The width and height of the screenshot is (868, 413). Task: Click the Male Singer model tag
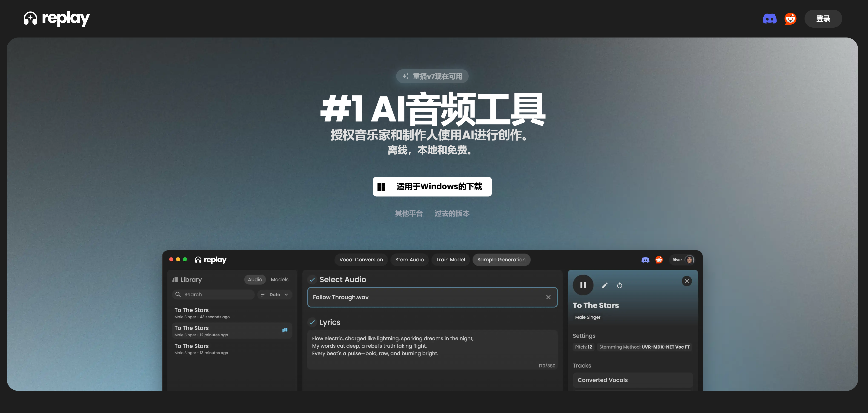click(588, 317)
